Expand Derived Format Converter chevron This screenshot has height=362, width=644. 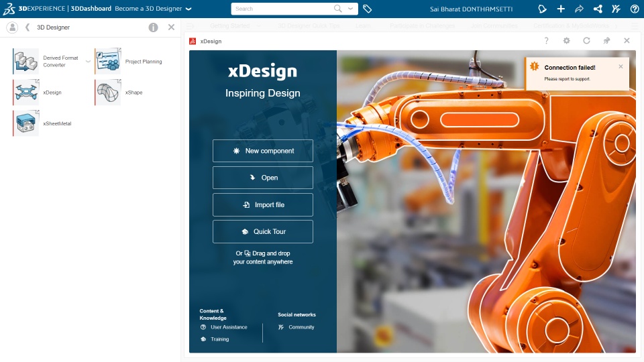tap(88, 62)
